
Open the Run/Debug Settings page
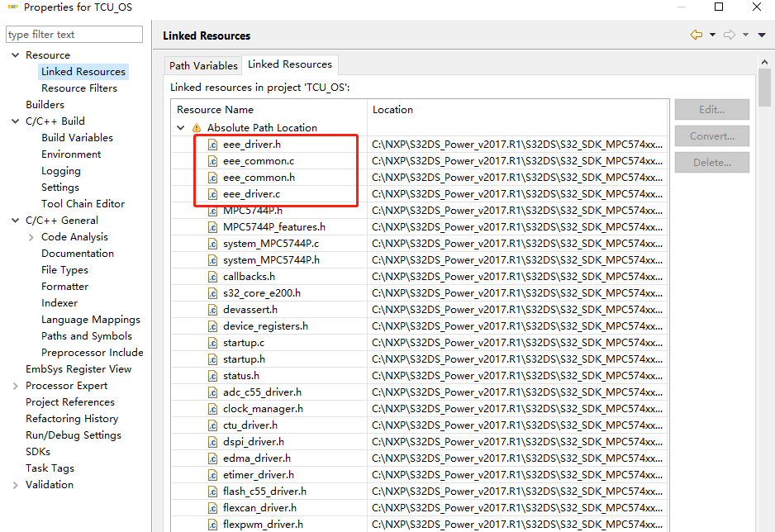click(74, 435)
